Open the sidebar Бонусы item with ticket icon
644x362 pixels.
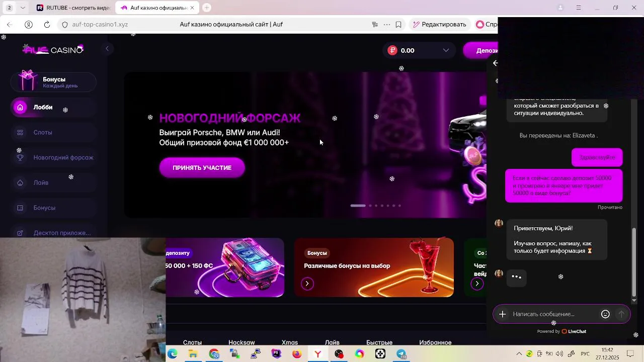click(x=53, y=208)
